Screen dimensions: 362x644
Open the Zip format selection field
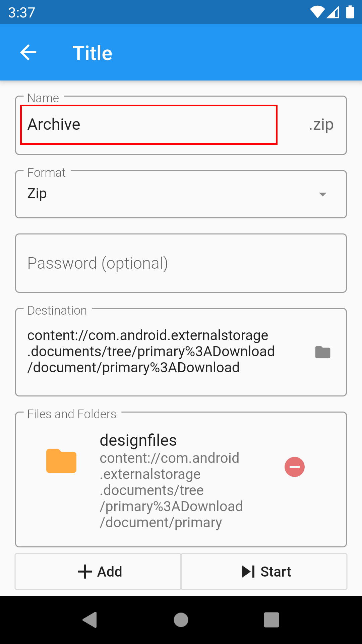click(x=168, y=195)
